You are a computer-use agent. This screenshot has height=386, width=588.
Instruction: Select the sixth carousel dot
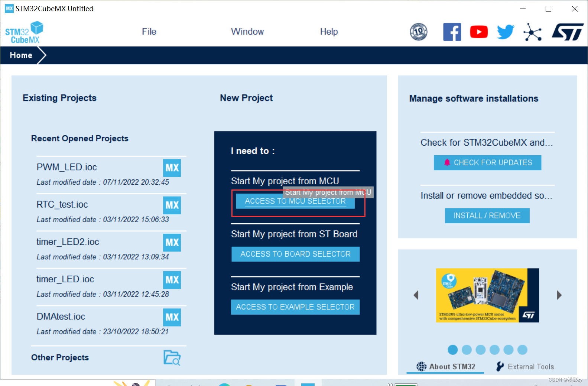pyautogui.click(x=522, y=350)
